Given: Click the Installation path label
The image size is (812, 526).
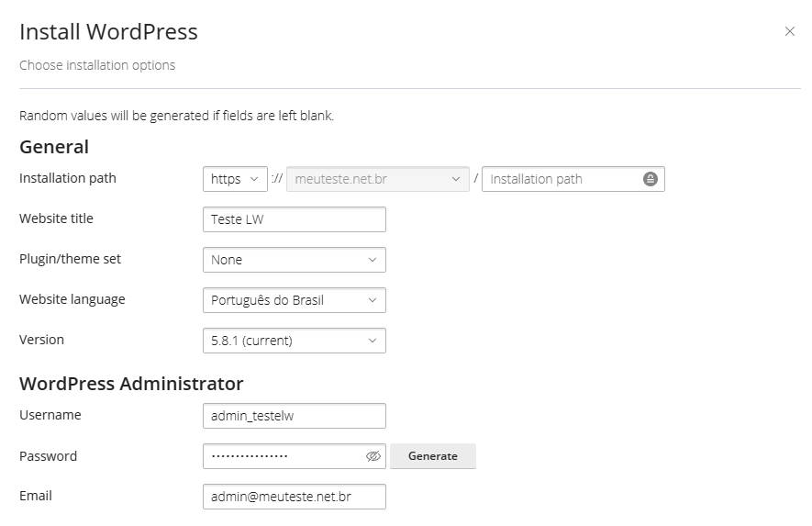Looking at the screenshot, I should tap(68, 178).
